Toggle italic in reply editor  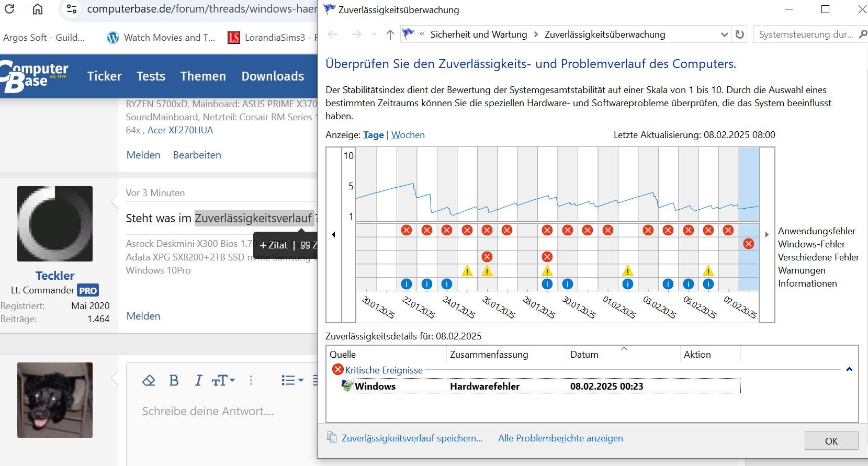[198, 380]
